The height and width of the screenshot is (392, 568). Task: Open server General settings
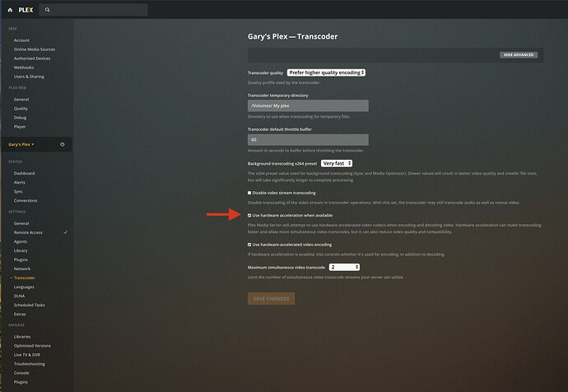pyautogui.click(x=21, y=223)
